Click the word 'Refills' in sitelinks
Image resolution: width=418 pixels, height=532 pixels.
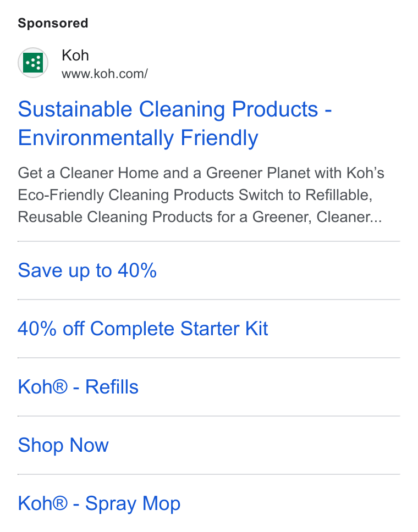pos(112,387)
